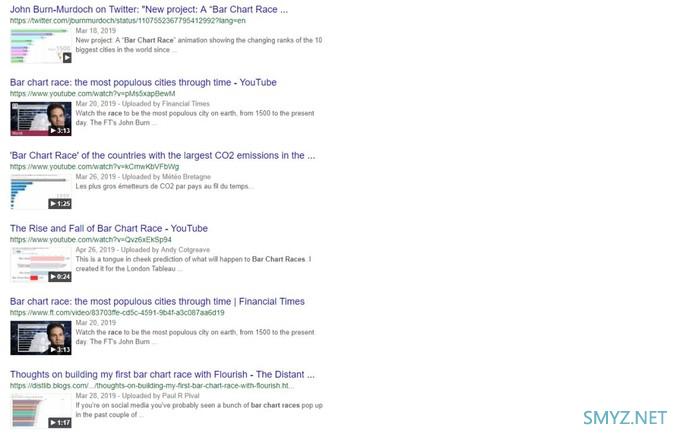680x437 pixels.
Task: Select 'Mar 20, 2019' date under the ft.com result
Action: click(96, 323)
